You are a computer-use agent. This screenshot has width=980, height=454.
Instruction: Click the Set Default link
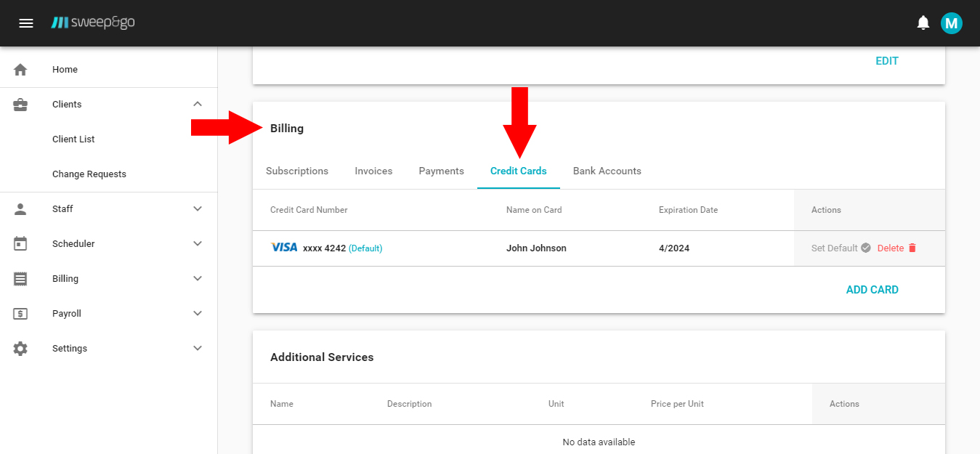point(835,248)
